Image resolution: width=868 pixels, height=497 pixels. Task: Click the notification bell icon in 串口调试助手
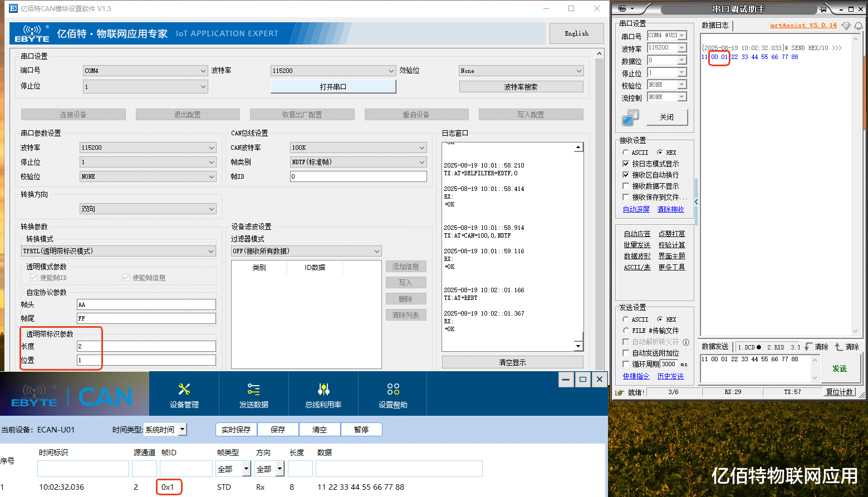[859, 26]
